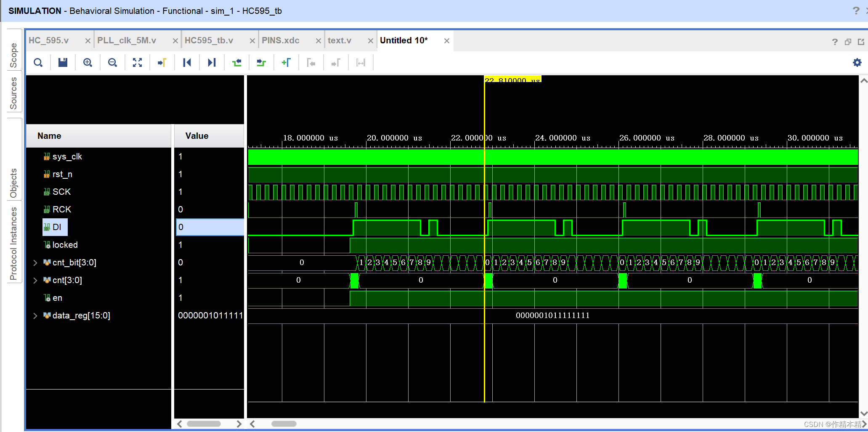868x432 pixels.
Task: Jump to the previous transition of DI
Action: coord(237,62)
